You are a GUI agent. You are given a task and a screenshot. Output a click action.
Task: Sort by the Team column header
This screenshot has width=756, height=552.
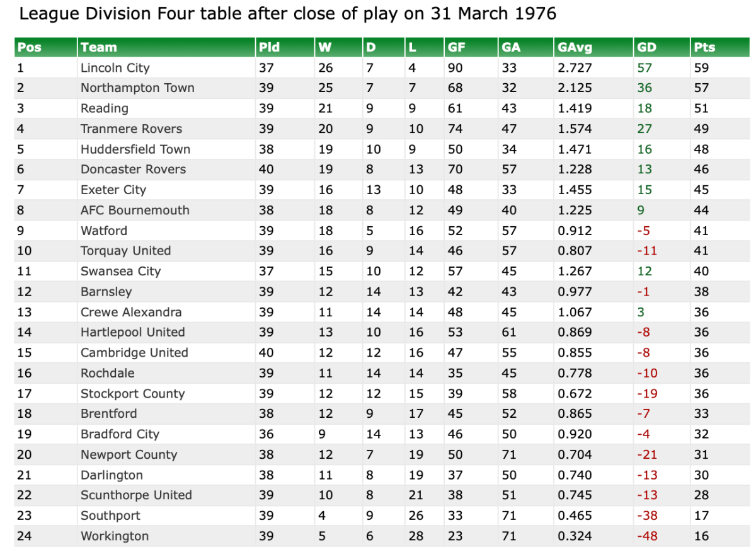[x=99, y=47]
